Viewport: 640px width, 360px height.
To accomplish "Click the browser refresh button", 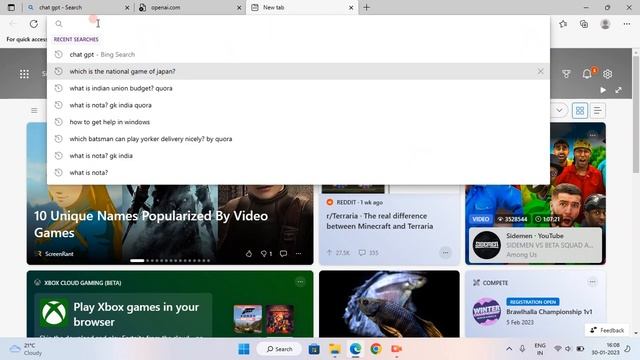I will (33, 24).
